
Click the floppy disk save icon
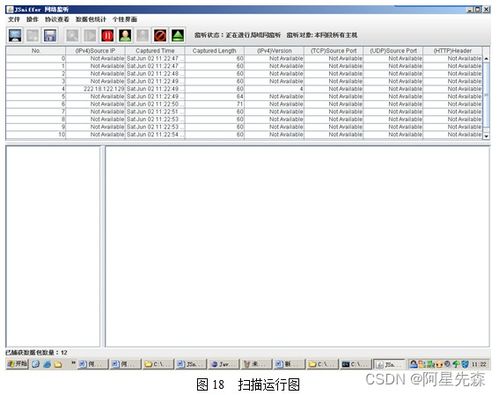tap(50, 35)
